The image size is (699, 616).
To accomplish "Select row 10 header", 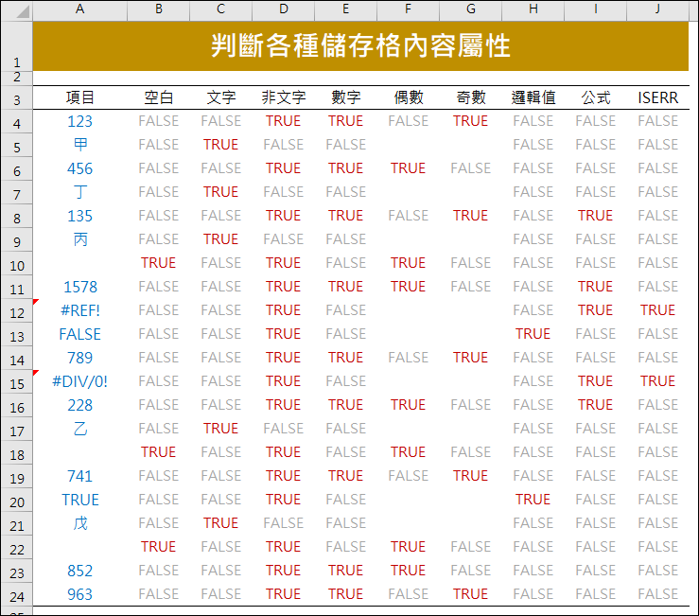I will coord(17,265).
